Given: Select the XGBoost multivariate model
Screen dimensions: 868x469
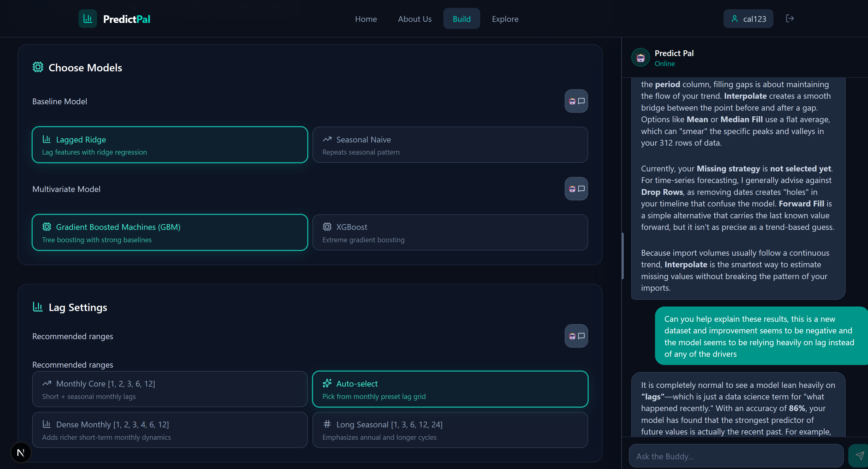Looking at the screenshot, I should pyautogui.click(x=450, y=233).
